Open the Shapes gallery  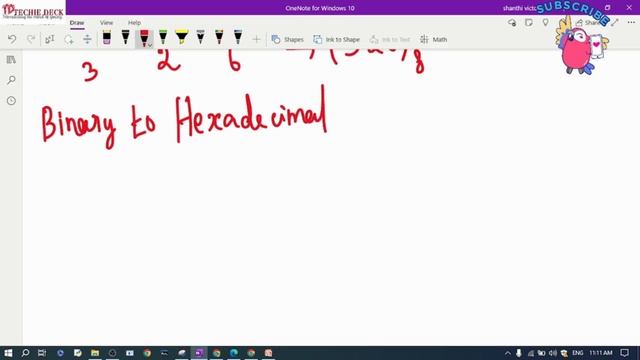click(288, 39)
